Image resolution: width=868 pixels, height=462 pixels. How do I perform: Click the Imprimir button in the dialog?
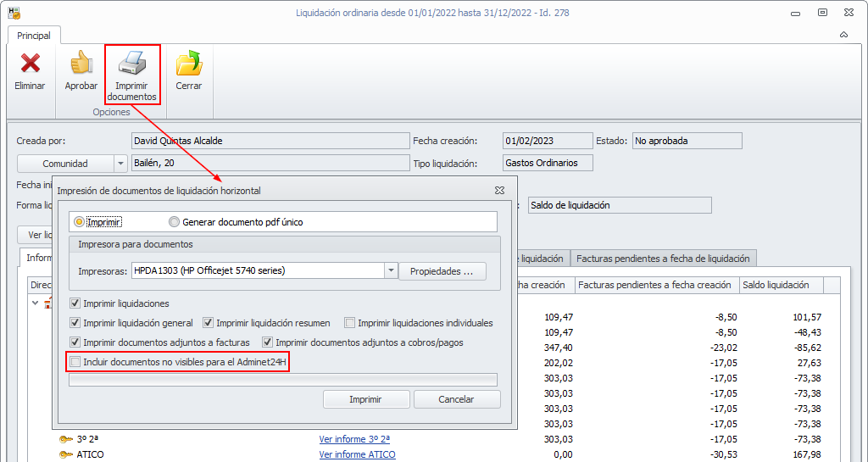point(366,399)
